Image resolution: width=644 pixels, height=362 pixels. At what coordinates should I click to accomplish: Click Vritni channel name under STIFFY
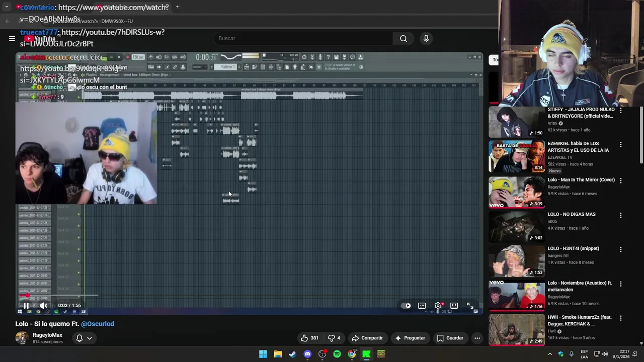pyautogui.click(x=552, y=123)
